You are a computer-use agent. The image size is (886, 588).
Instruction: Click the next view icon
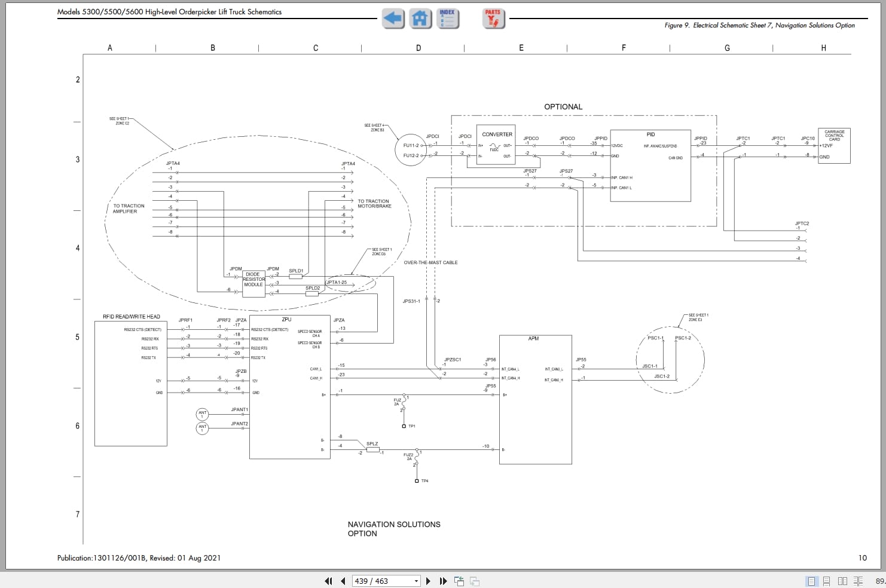click(475, 581)
